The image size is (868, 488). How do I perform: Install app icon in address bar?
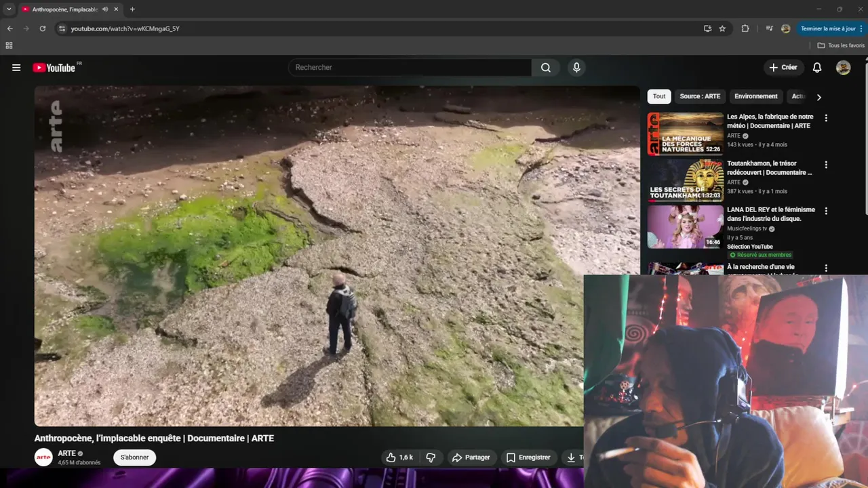coord(707,28)
